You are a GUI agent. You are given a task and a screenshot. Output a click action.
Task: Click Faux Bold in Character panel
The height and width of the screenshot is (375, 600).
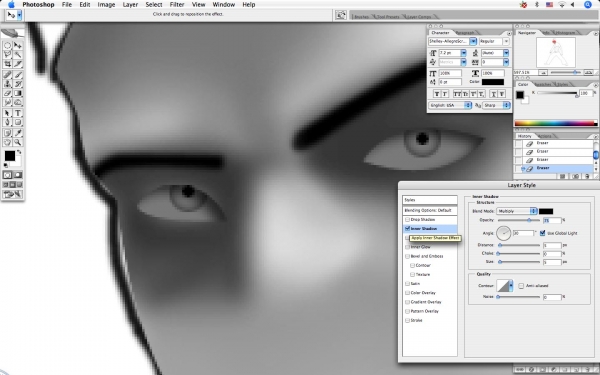point(437,94)
